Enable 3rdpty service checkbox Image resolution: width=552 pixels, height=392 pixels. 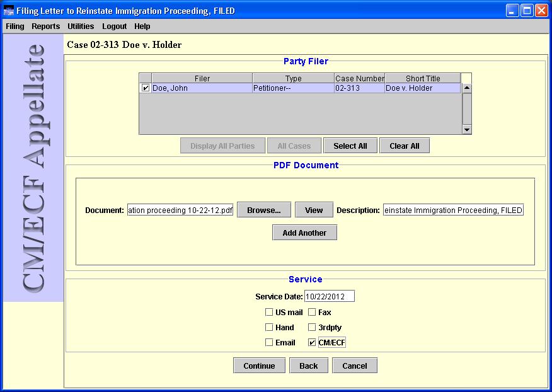coord(312,327)
